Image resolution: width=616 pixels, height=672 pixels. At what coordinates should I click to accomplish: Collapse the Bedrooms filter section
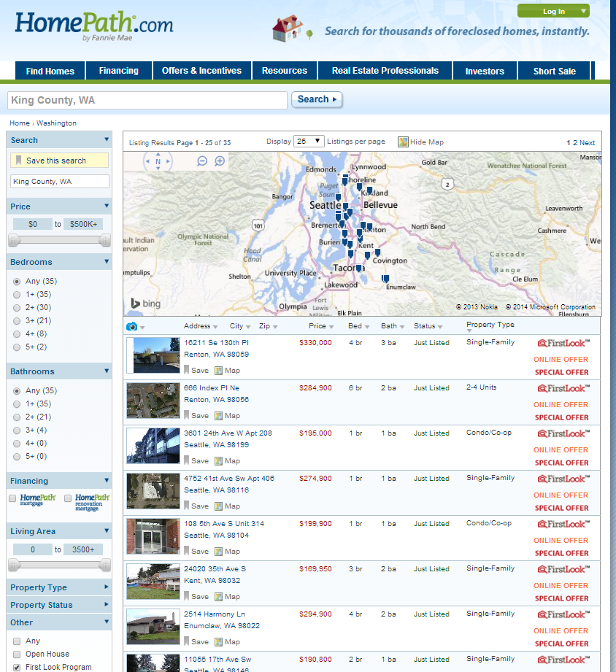click(x=107, y=261)
